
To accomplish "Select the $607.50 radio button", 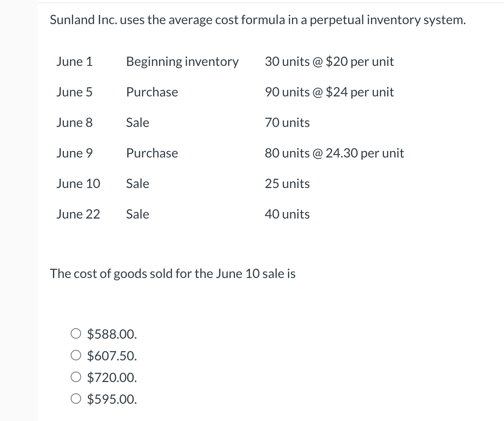I will 76,356.
